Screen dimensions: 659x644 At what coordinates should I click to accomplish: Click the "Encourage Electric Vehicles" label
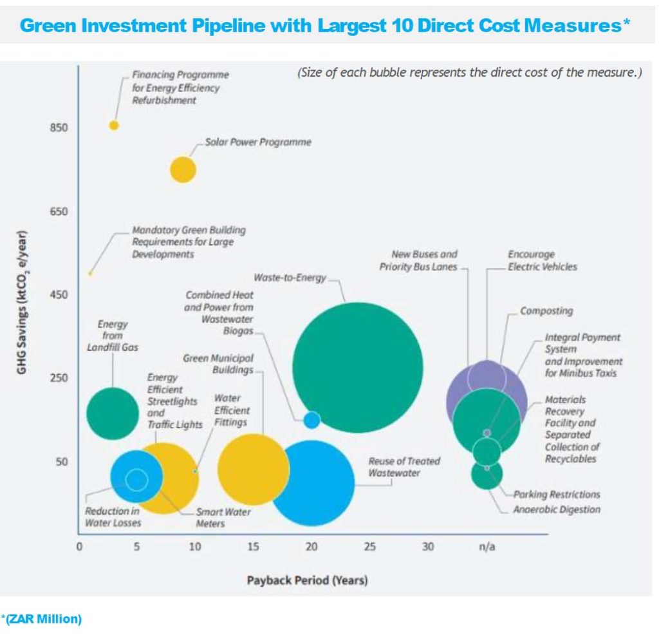point(542,260)
